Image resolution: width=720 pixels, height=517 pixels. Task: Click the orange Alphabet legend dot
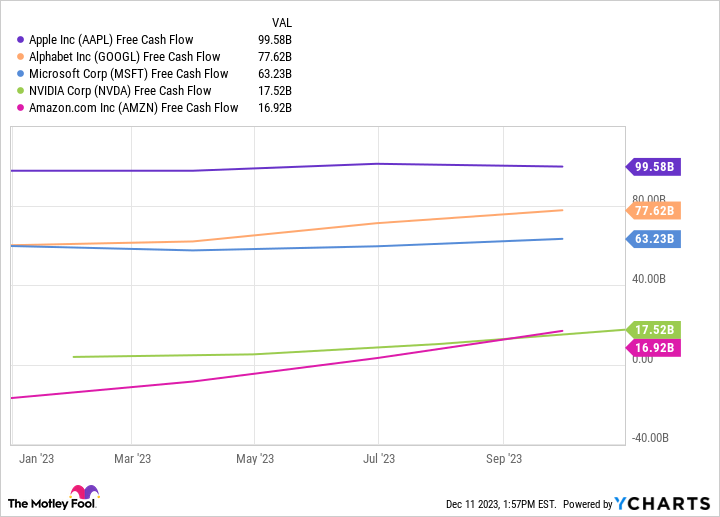[x=20, y=57]
